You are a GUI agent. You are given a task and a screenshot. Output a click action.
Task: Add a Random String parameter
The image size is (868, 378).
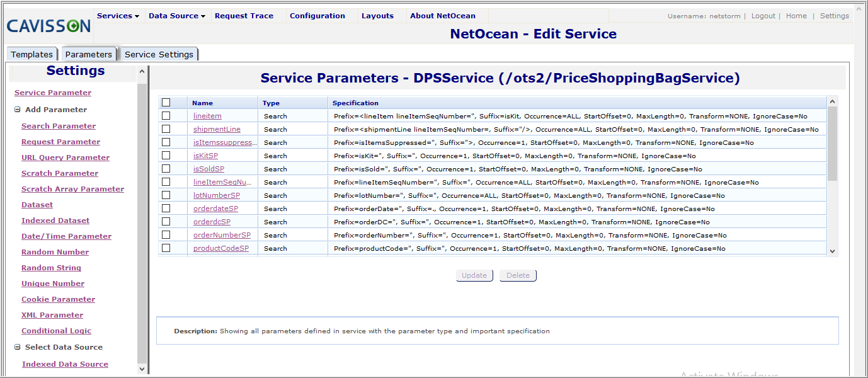[x=51, y=268]
